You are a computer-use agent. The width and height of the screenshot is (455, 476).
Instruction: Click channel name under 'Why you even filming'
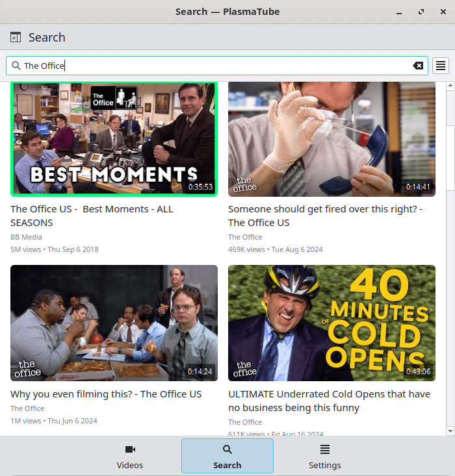click(x=27, y=408)
